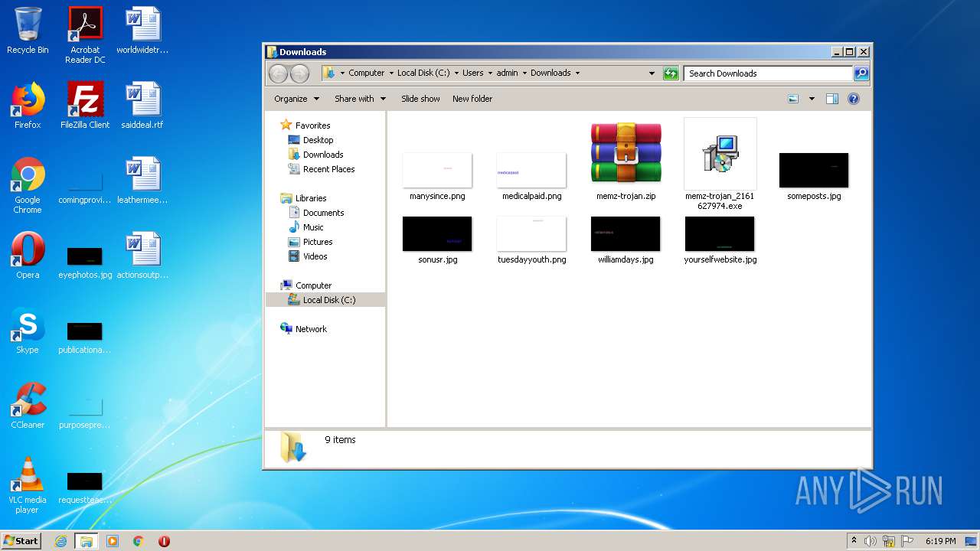Screen dimensions: 980x551
Task: Launch Google Chrome desktop shortcut
Action: 28,185
